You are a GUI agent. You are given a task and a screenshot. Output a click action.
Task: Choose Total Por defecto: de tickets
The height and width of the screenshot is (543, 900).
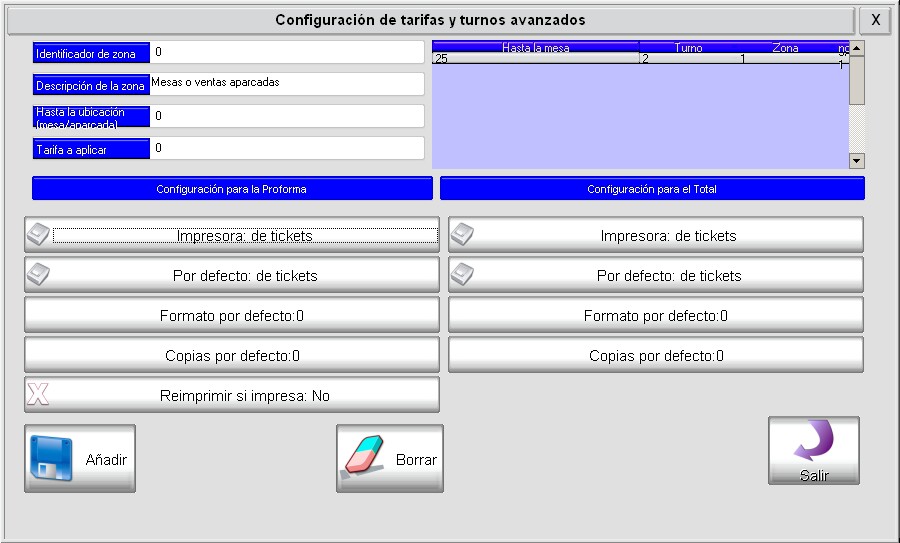pos(656,274)
